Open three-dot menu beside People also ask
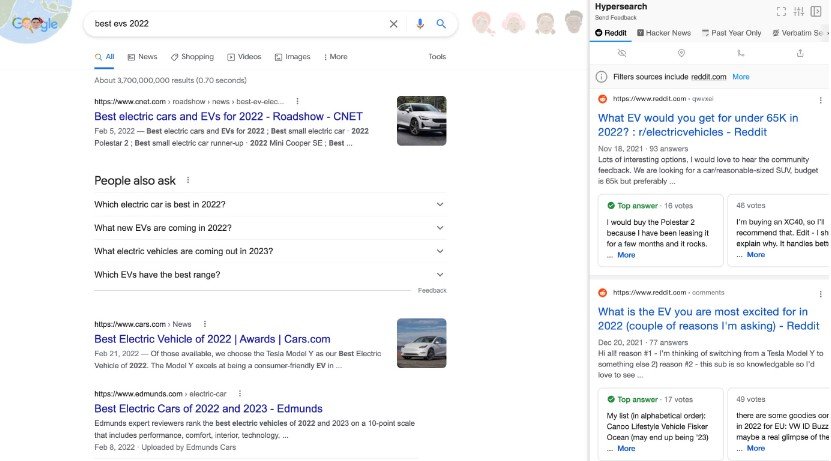 point(188,180)
